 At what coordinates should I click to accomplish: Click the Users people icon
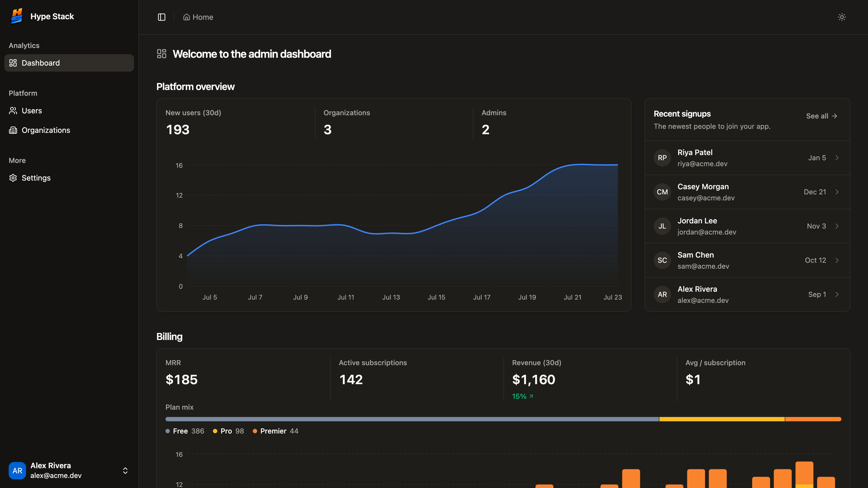(x=13, y=111)
